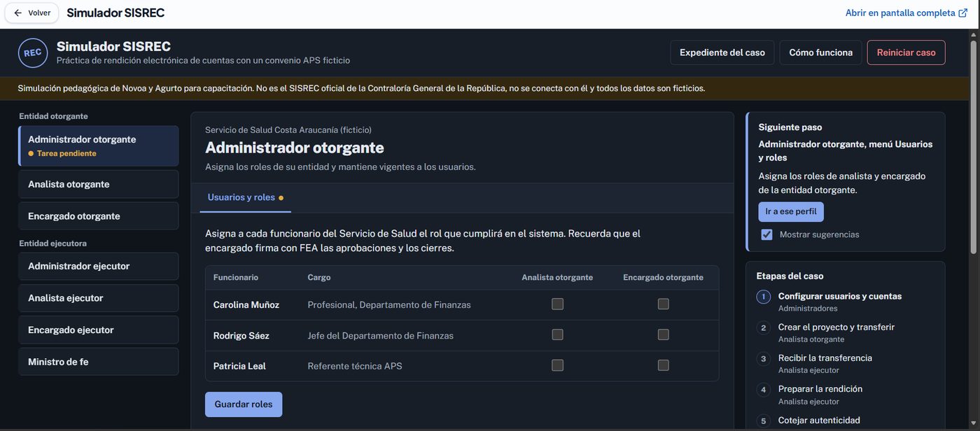Select Administrador otorgante profile in sidebar
This screenshot has height=431, width=980.
click(99, 146)
